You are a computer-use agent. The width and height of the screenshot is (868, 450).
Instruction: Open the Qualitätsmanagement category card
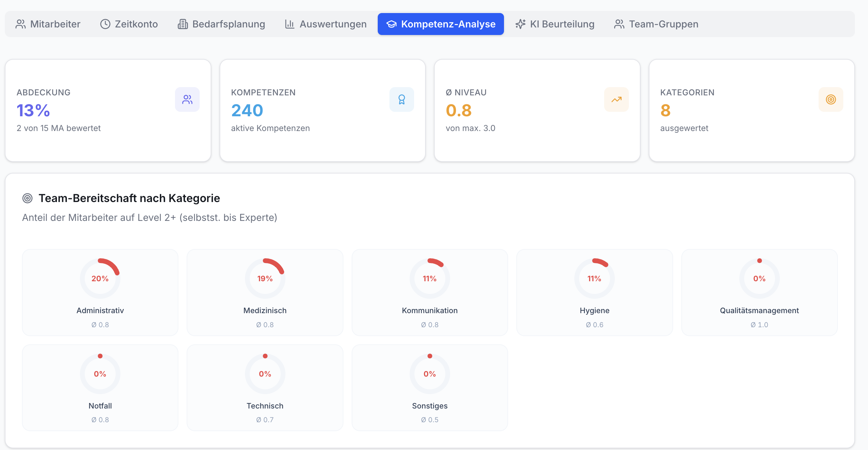coord(759,293)
